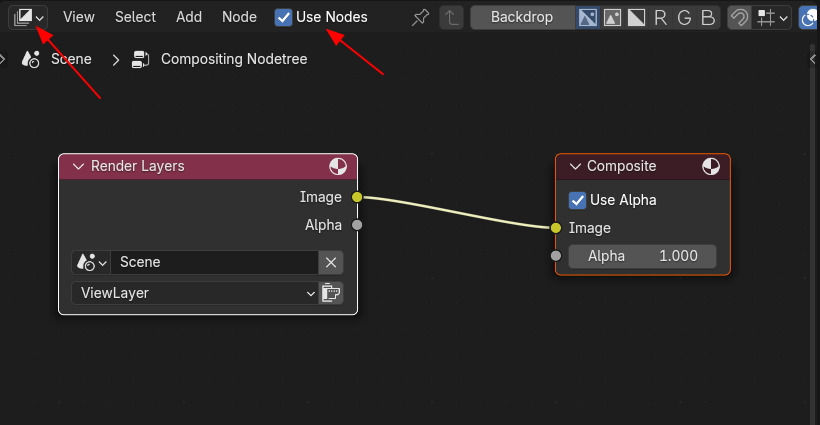This screenshot has height=425, width=820.
Task: Click the Composite Image input socket
Action: point(555,228)
